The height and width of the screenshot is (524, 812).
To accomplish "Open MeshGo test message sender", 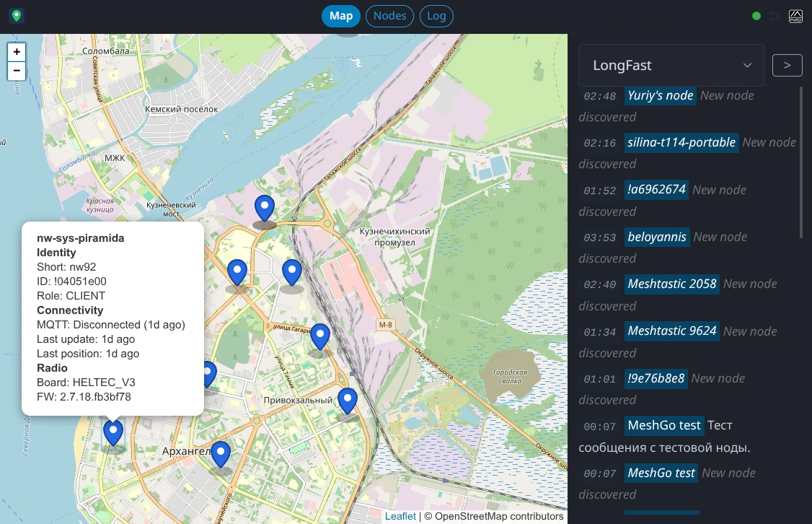I will pos(664,426).
